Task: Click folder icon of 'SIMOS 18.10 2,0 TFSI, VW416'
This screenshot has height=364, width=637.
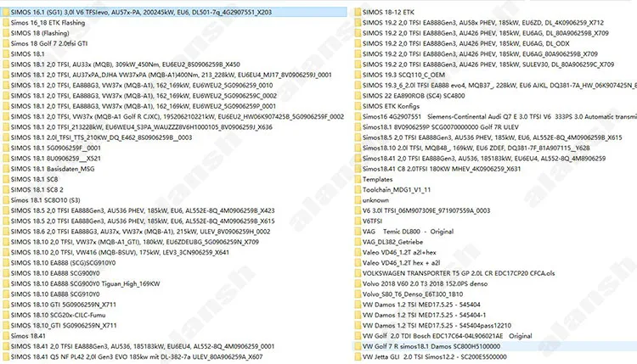Action: [x=6, y=252]
